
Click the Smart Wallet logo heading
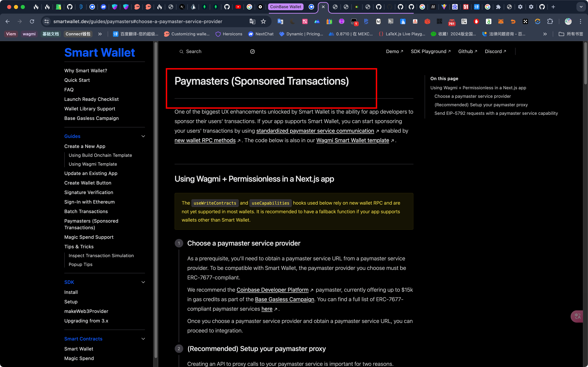pos(100,52)
